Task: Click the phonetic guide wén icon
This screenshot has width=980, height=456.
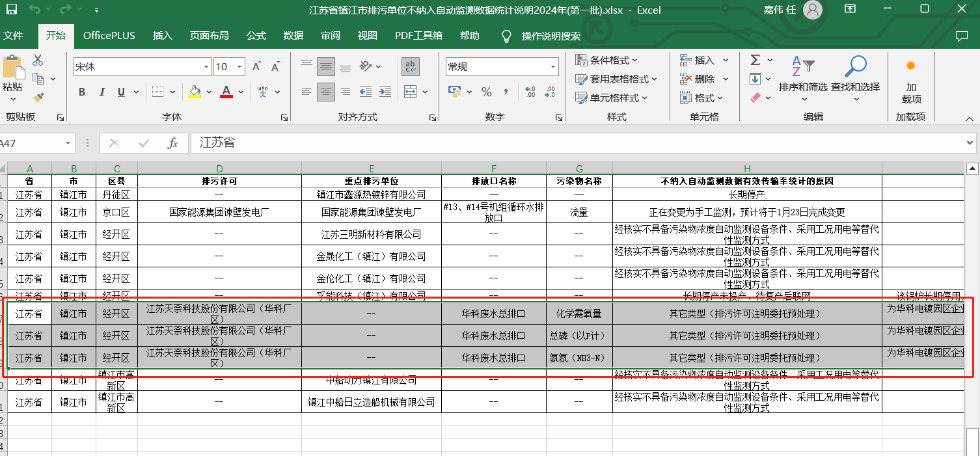Action: tap(262, 92)
